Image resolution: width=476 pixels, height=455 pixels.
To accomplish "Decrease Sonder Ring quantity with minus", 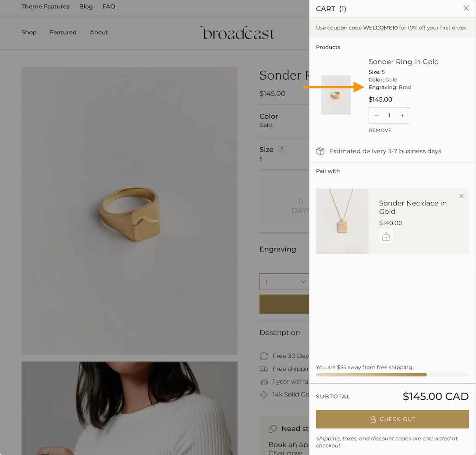I will coord(377,116).
